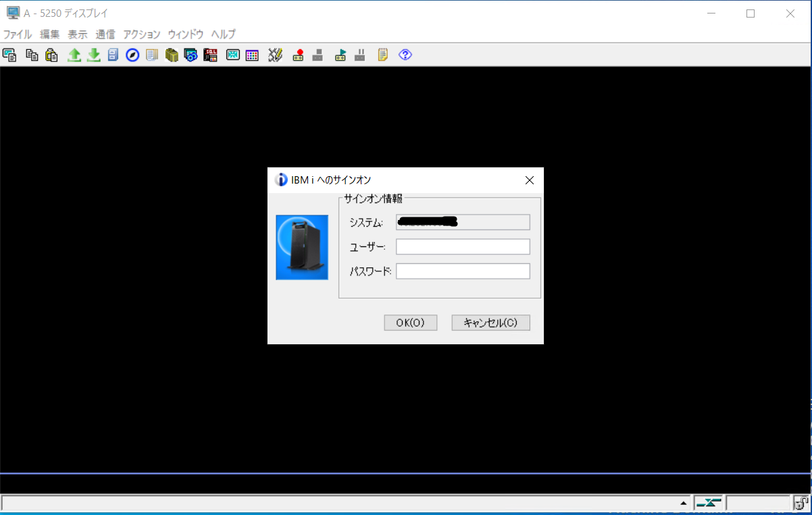The height and width of the screenshot is (515, 812).
Task: Open help via blue question mark icon
Action: point(405,55)
